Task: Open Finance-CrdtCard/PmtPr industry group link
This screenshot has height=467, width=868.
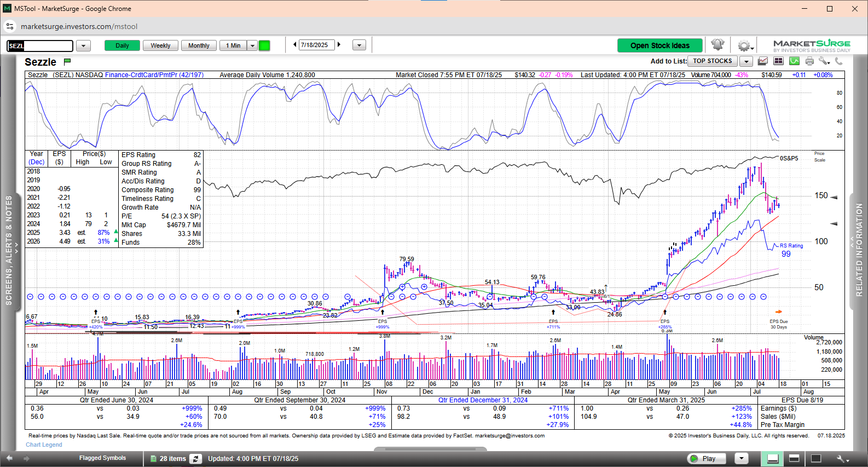Action: click(154, 75)
